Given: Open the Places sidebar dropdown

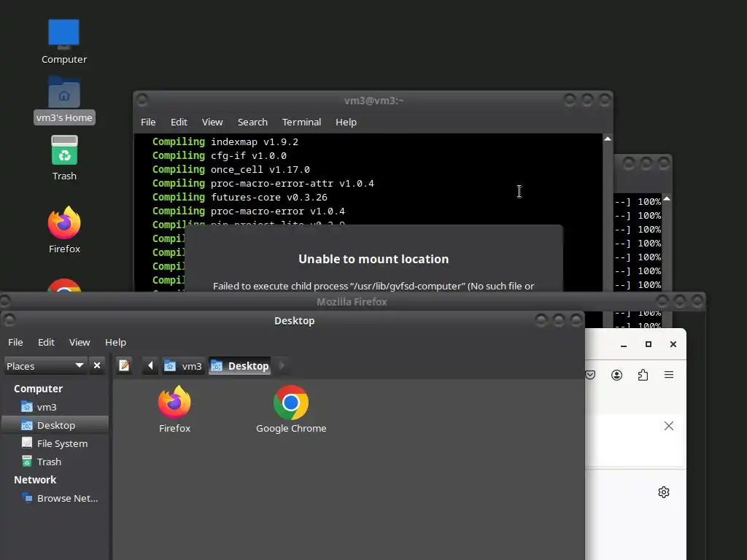Looking at the screenshot, I should tap(46, 366).
